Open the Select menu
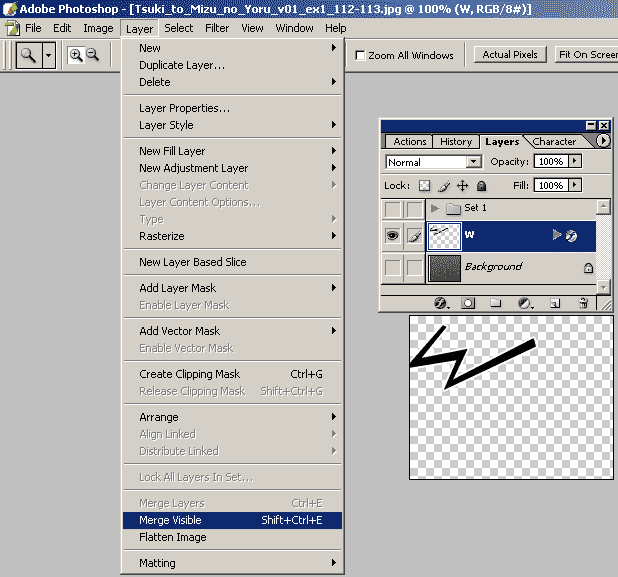Viewport: 618px width, 577px height. [x=179, y=28]
